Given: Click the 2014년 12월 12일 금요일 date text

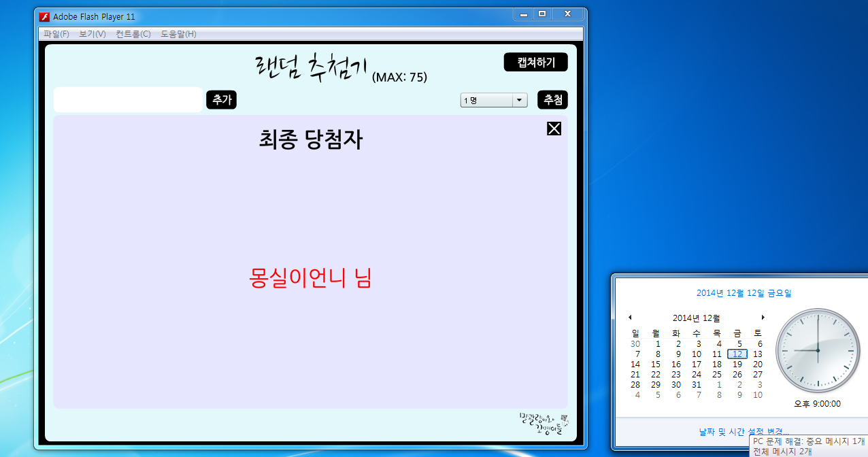Looking at the screenshot, I should (744, 293).
